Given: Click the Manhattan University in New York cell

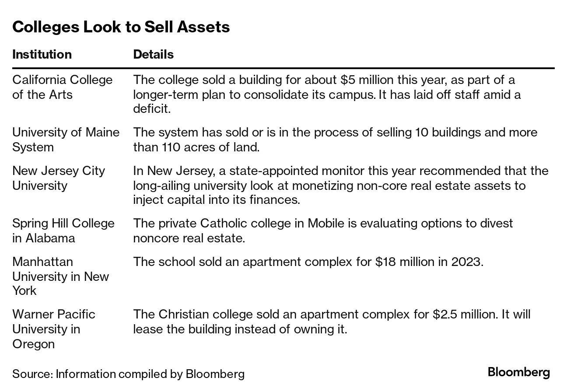Looking at the screenshot, I should (60, 276).
